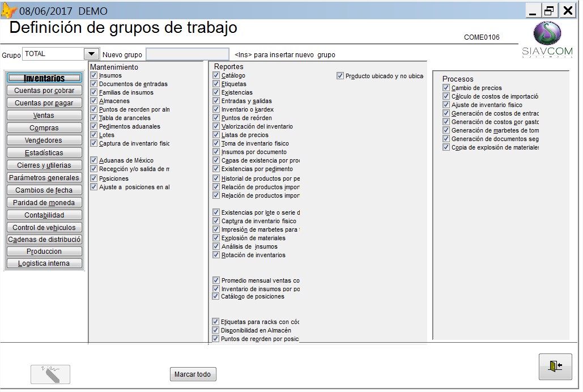
Task: Toggle Disponibilidad en Almacén checkbox
Action: pyautogui.click(x=216, y=330)
